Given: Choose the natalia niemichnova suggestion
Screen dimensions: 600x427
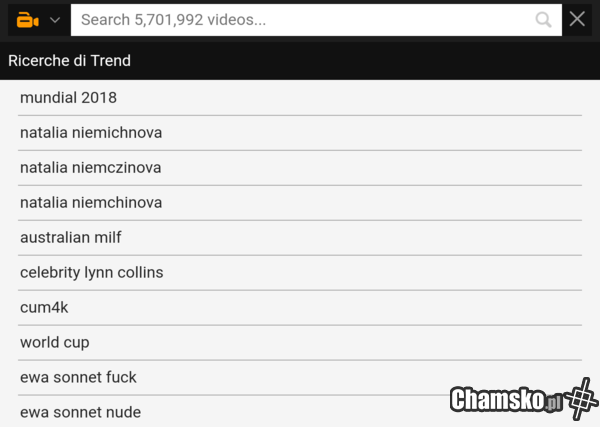Looking at the screenshot, I should [x=91, y=133].
